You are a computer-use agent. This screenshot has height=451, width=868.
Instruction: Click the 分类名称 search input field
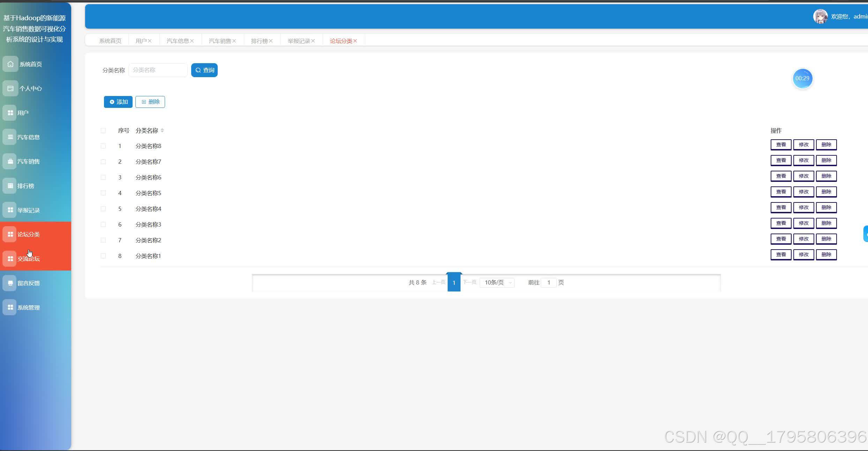[x=158, y=70]
